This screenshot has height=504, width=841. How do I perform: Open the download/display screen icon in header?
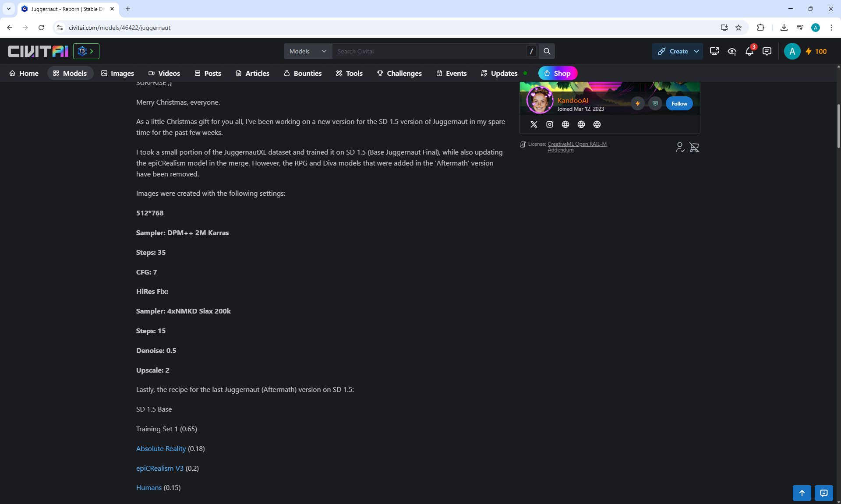click(714, 51)
